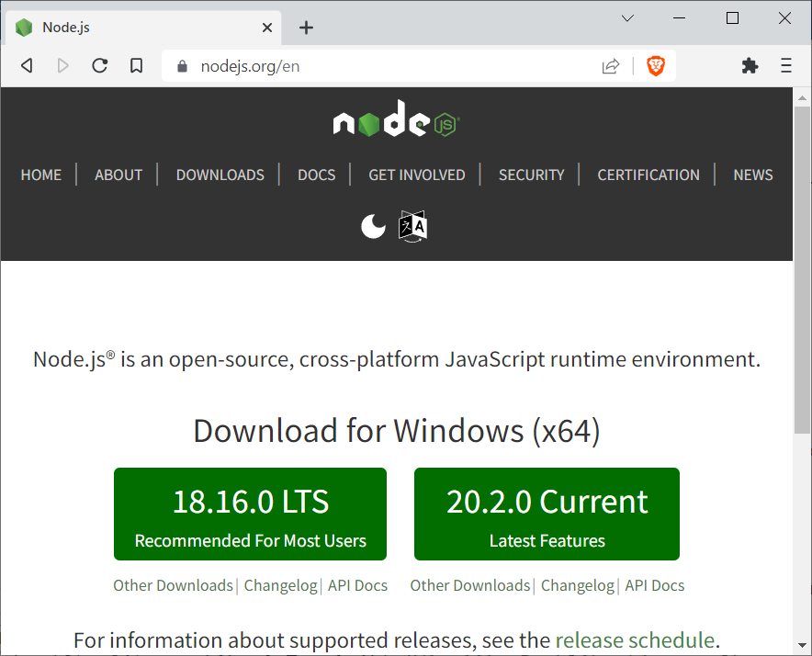This screenshot has height=656, width=812.
Task: Open a new tab with plus button
Action: click(307, 28)
